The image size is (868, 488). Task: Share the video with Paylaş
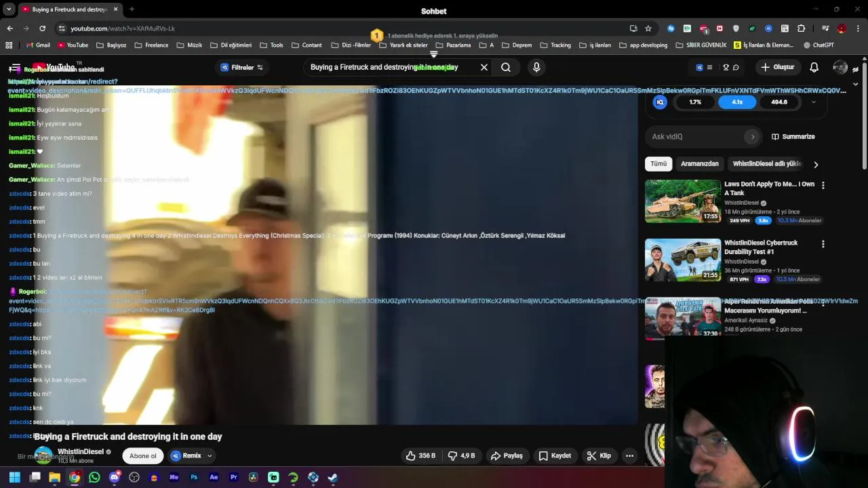click(507, 455)
